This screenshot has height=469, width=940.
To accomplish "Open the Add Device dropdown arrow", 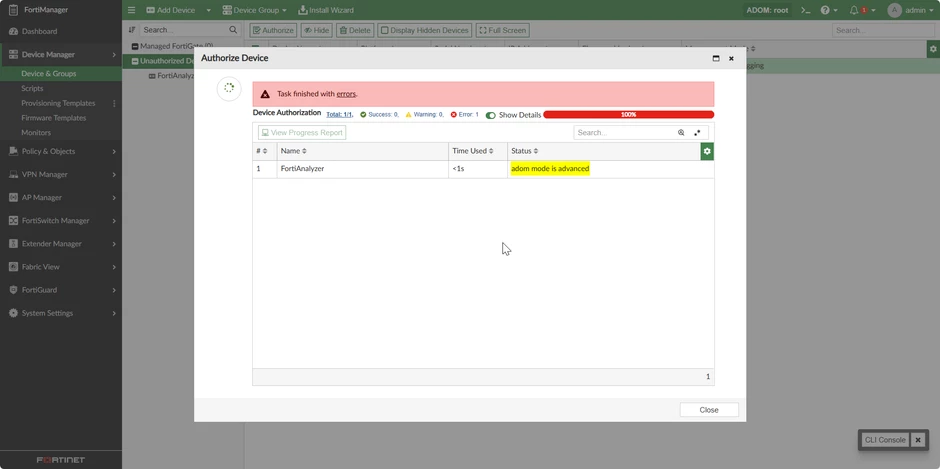I will [209, 10].
